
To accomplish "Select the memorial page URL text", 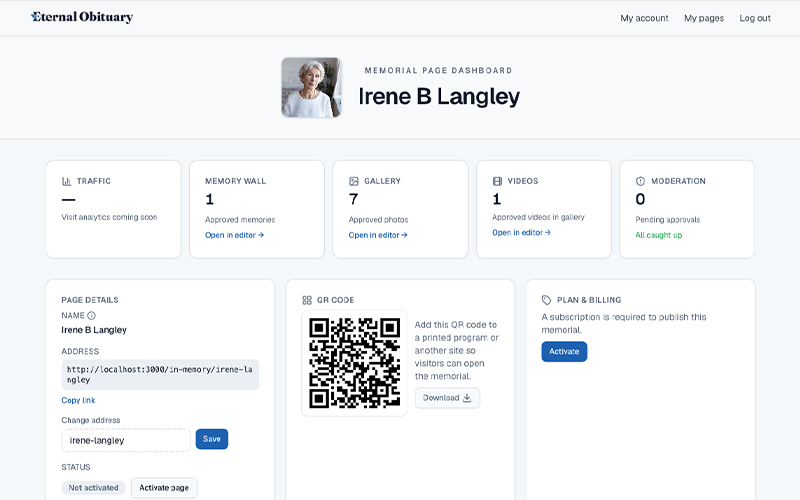I will pos(160,374).
